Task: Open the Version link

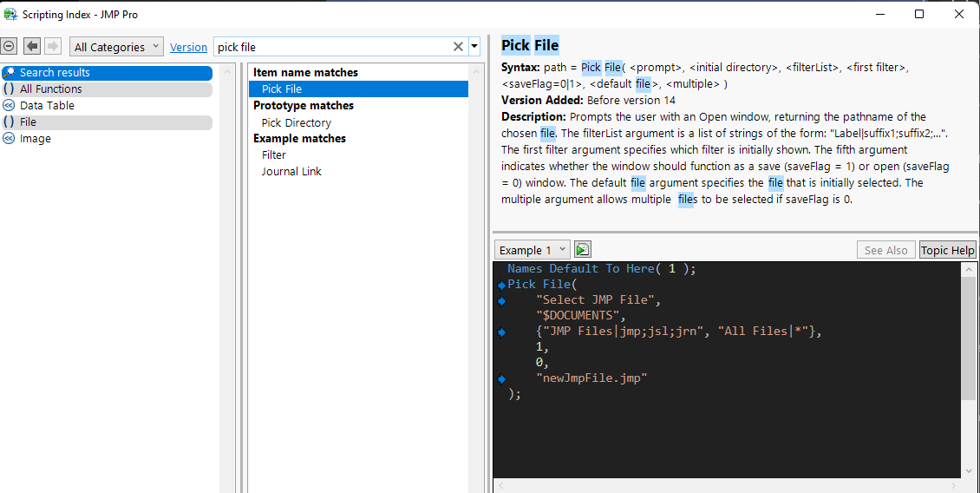Action: click(x=188, y=48)
